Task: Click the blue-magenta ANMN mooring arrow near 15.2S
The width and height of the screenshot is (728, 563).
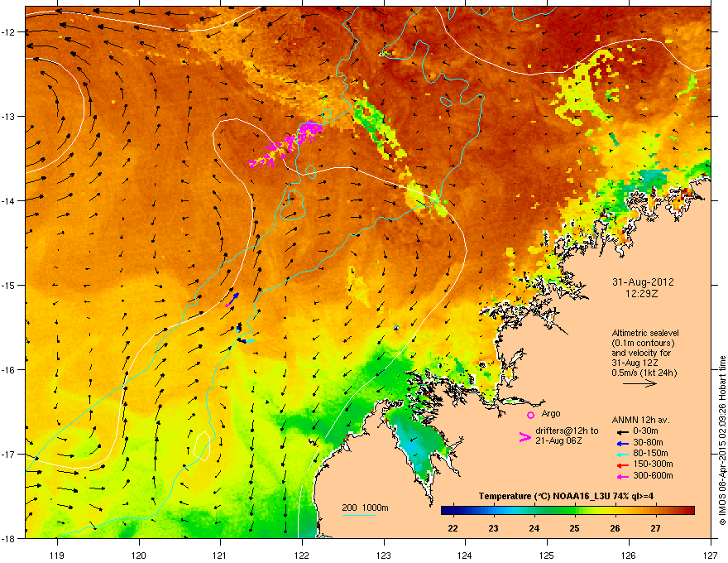Action: 232,300
